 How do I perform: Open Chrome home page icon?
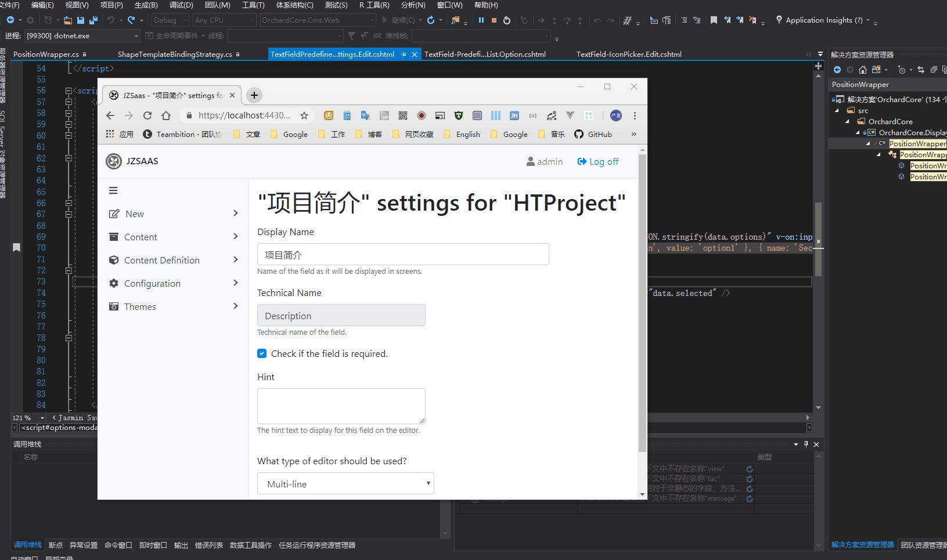click(x=166, y=115)
